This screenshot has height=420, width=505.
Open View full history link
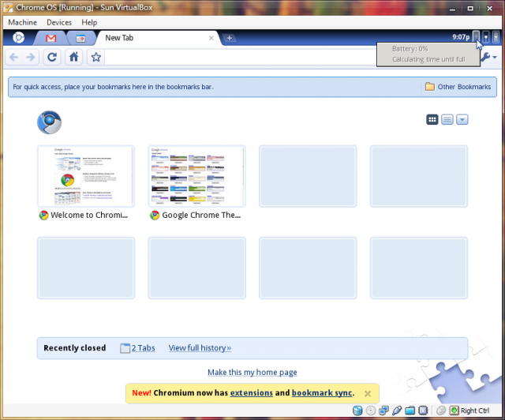pyautogui.click(x=200, y=348)
